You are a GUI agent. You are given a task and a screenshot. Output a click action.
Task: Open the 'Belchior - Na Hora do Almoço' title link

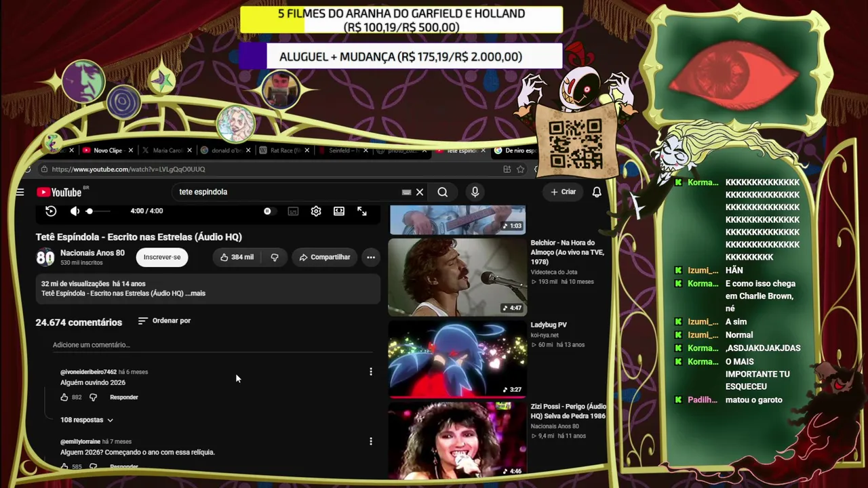pos(567,252)
